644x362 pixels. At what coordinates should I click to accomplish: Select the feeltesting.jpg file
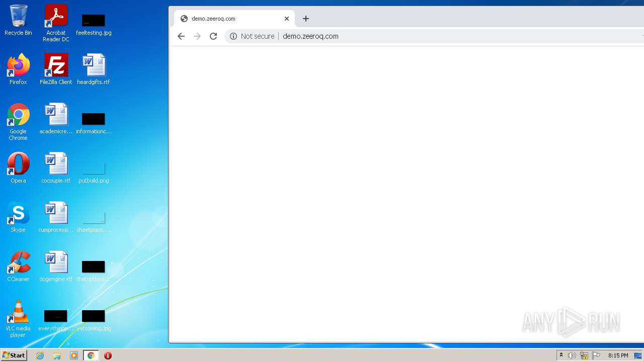point(94,24)
